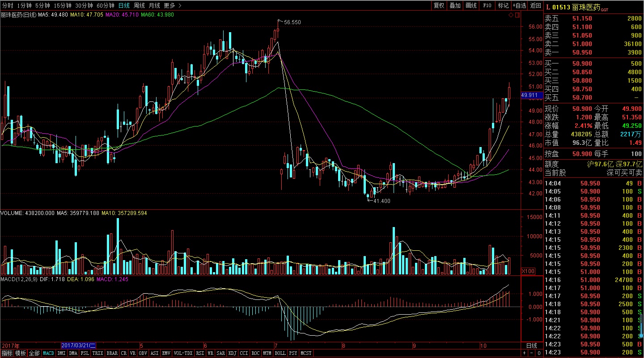Switch to the 周线 weekly chart tab
The width and height of the screenshot is (644, 358).
(139, 5)
